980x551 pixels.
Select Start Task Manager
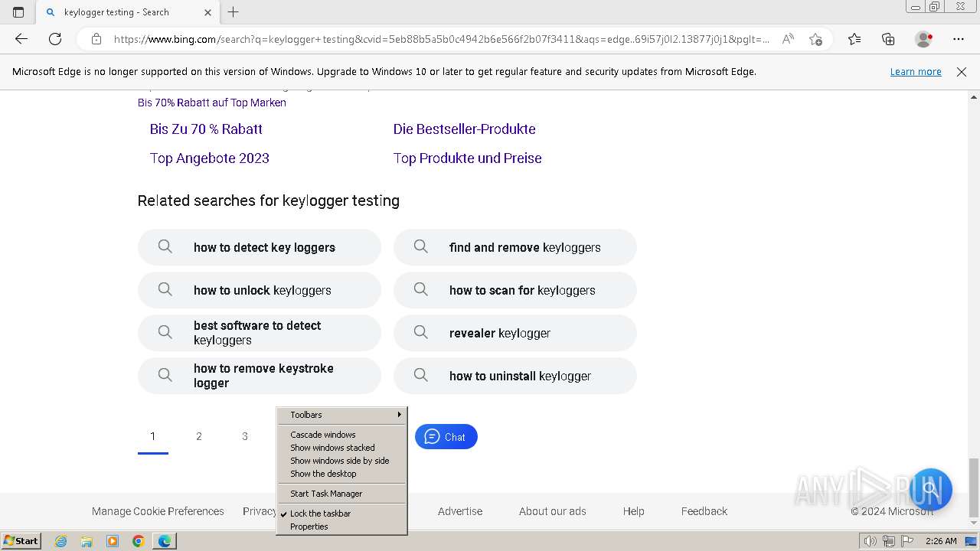tap(341, 494)
